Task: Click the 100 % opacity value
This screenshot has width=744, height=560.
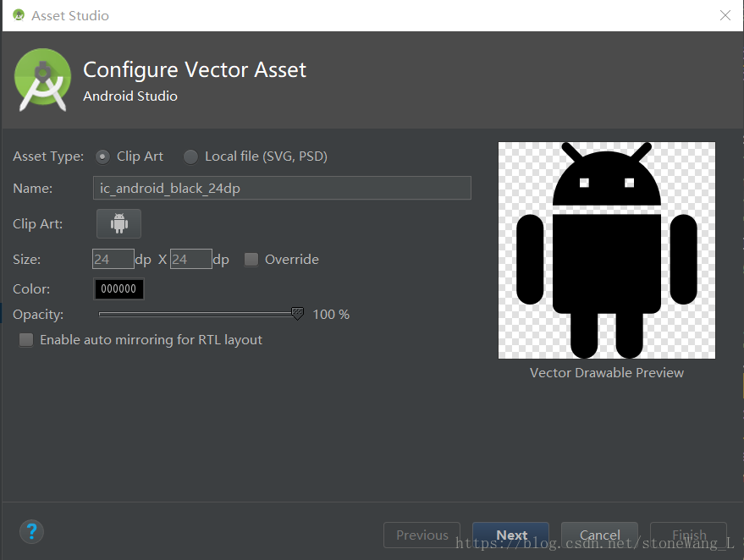Action: click(x=331, y=315)
